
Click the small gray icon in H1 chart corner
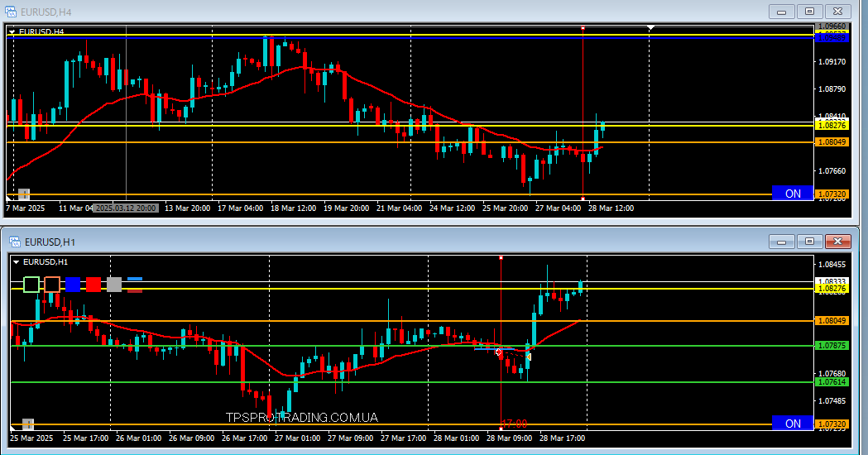pyautogui.click(x=27, y=424)
